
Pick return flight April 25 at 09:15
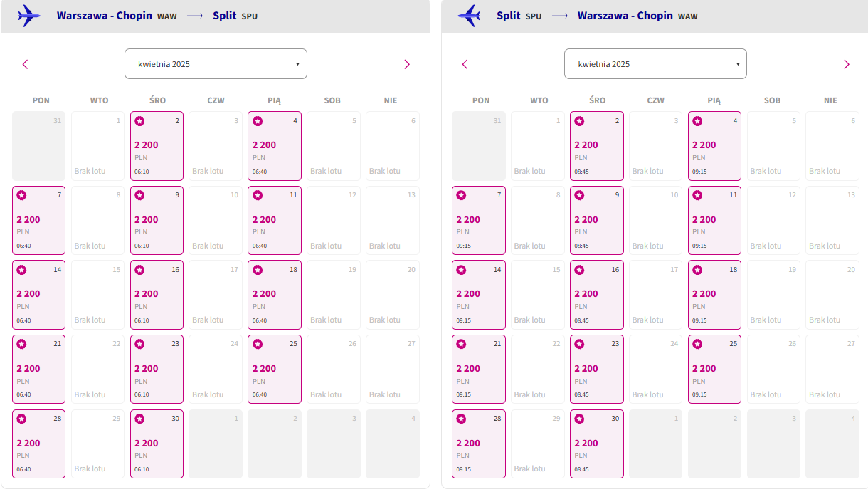click(714, 369)
